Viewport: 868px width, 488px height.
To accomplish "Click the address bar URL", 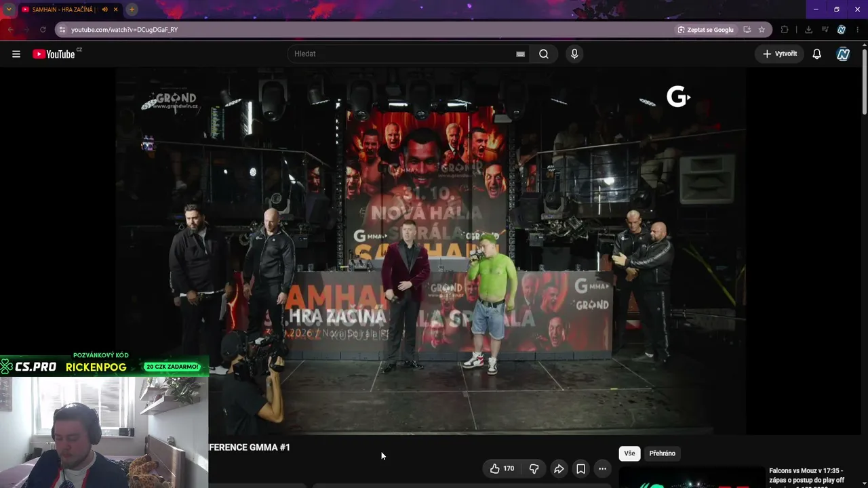I will pyautogui.click(x=125, y=30).
